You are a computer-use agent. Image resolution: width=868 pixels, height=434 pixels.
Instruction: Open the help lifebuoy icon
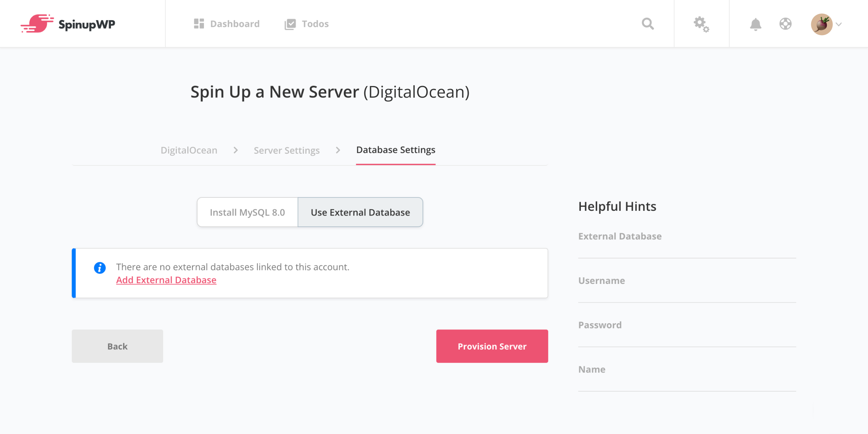(x=786, y=24)
